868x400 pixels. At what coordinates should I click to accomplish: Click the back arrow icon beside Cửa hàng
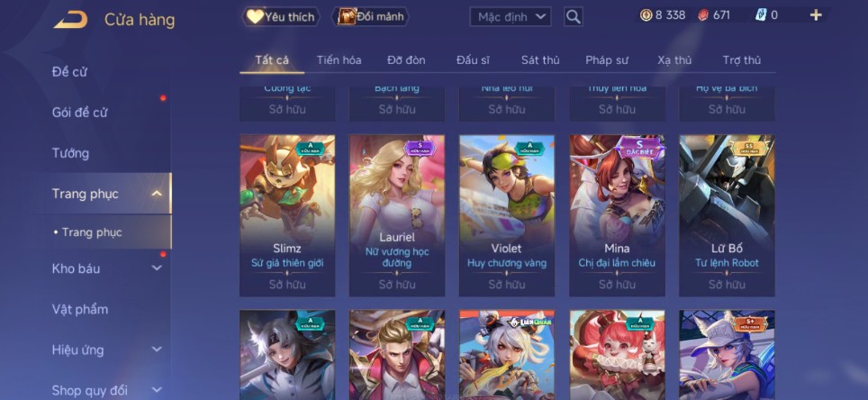tap(71, 20)
